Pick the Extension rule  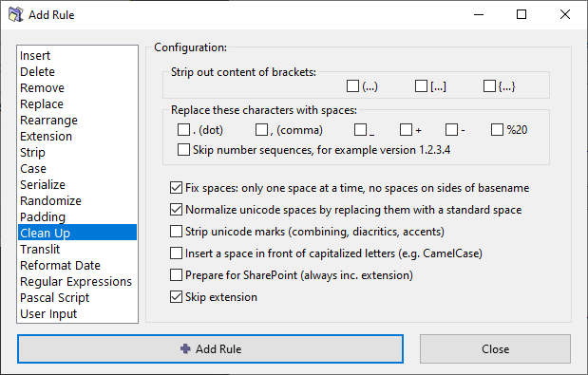[x=77, y=136]
